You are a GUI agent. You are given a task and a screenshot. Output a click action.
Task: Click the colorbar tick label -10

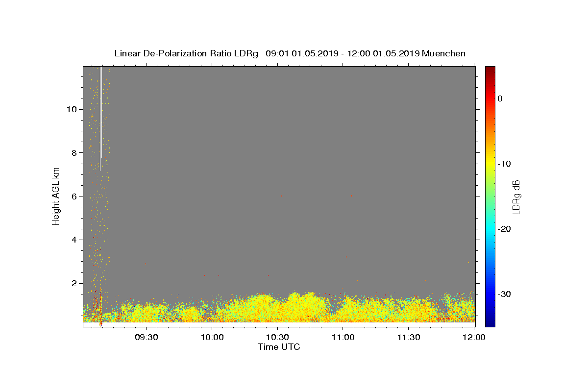(504, 164)
